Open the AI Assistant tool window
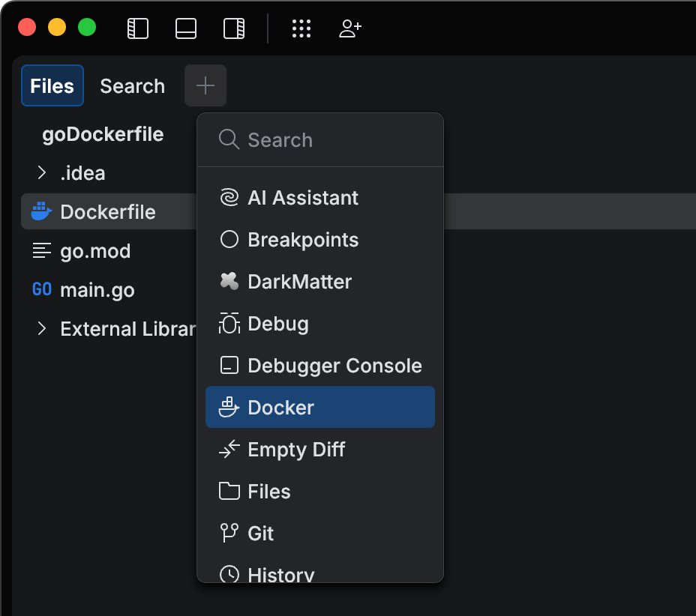696x616 pixels. coord(301,197)
